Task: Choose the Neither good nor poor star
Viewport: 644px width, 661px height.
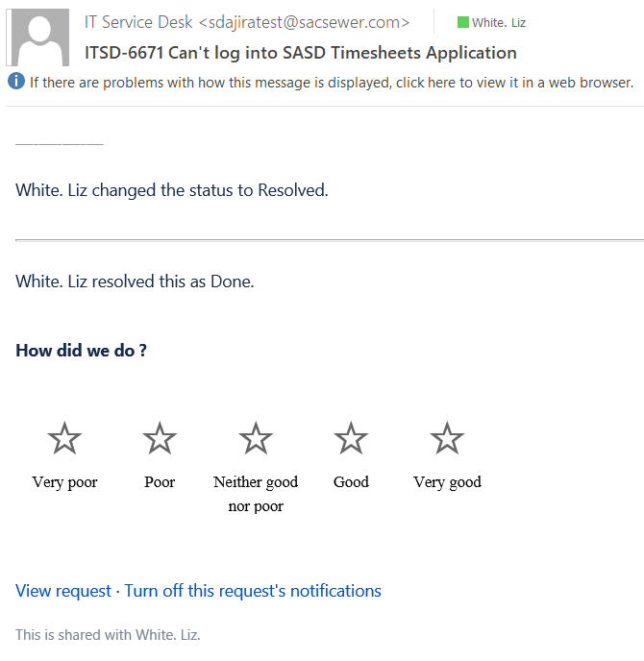Action: (256, 438)
